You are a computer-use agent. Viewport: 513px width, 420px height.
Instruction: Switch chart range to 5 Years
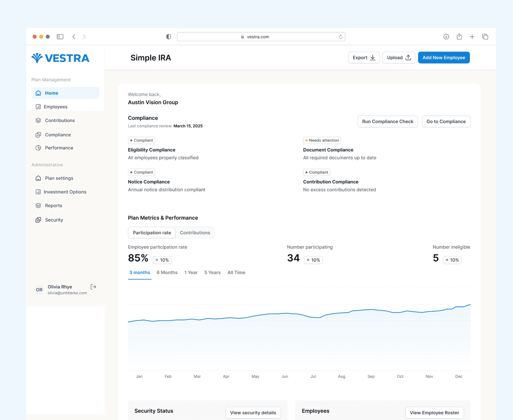212,273
